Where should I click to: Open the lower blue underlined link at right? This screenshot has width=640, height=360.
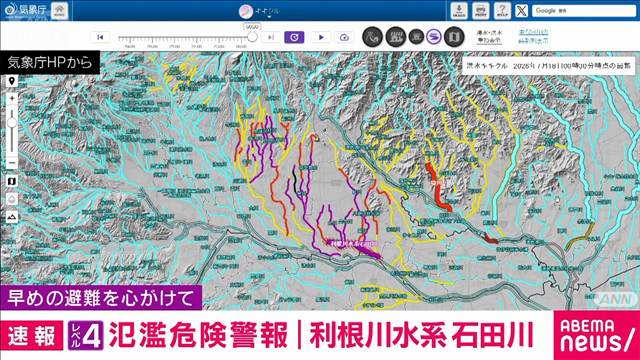pyautogui.click(x=533, y=41)
